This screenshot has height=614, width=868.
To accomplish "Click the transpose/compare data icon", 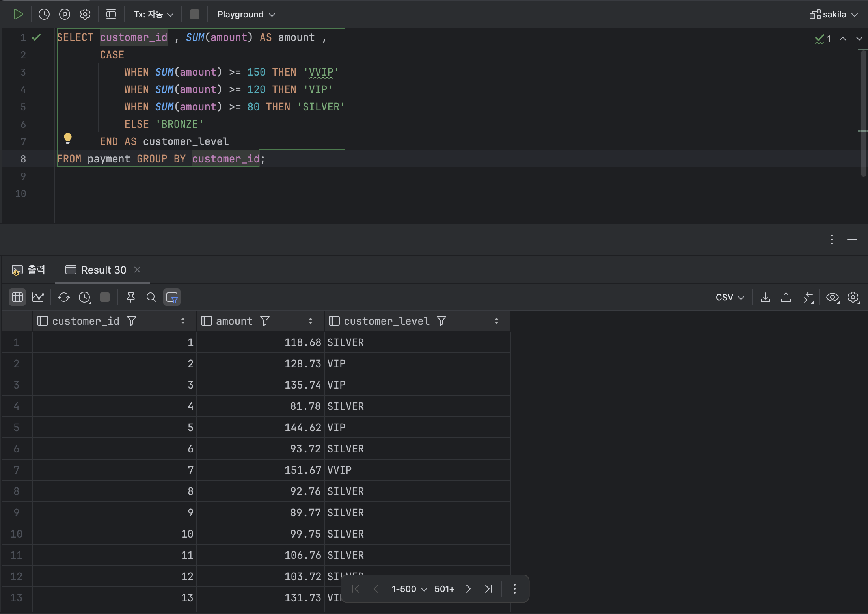I will pos(807,297).
